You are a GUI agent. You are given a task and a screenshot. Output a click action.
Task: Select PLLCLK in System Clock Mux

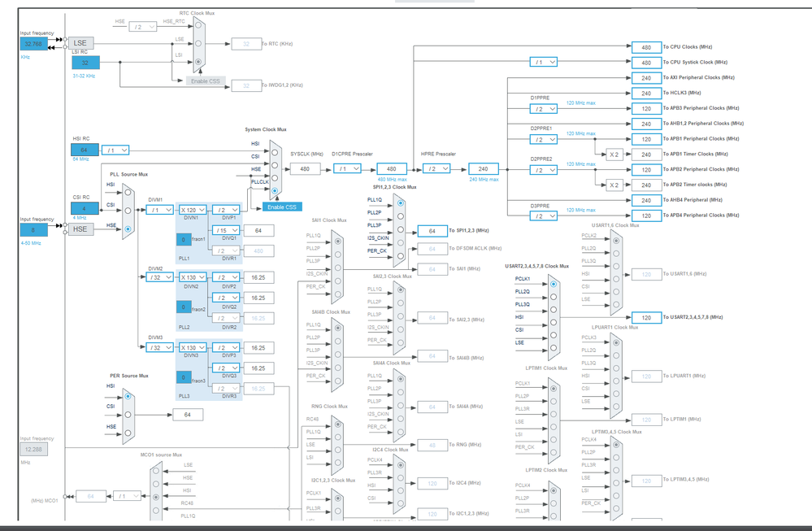(x=275, y=191)
